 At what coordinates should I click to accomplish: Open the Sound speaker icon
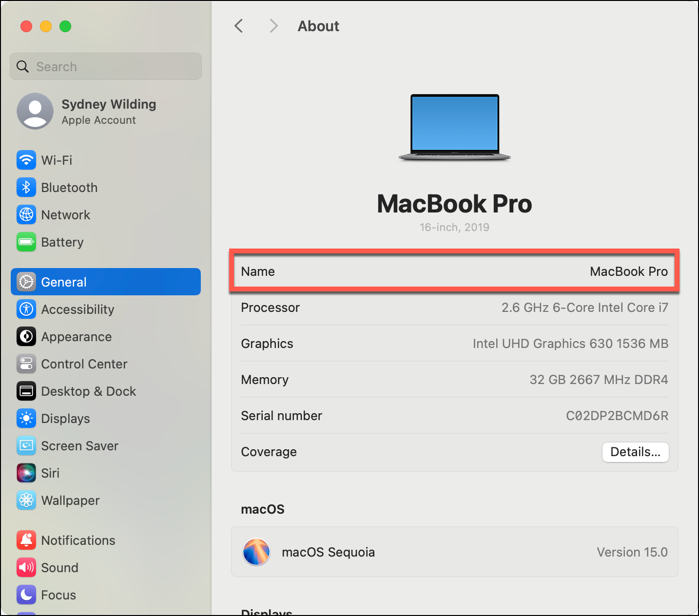[26, 567]
